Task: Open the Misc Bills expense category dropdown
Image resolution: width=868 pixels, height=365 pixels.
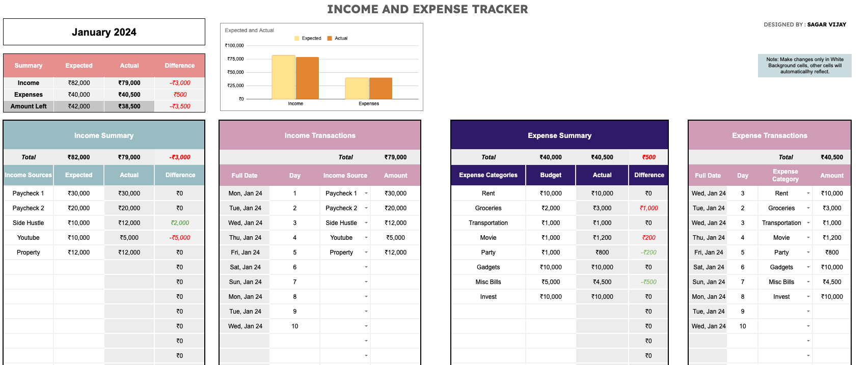Action: point(808,282)
